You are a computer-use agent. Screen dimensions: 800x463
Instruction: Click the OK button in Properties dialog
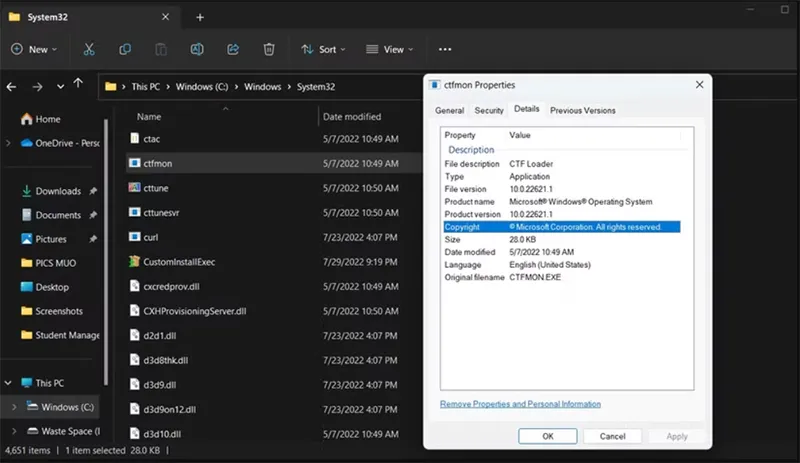tap(547, 436)
